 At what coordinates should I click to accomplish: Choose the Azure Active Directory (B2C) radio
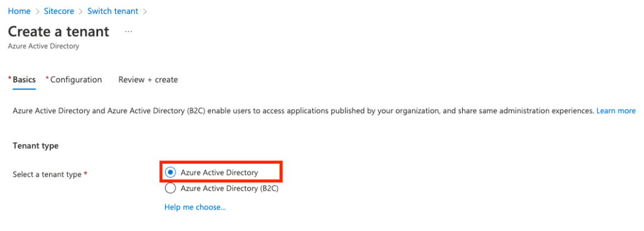point(170,188)
